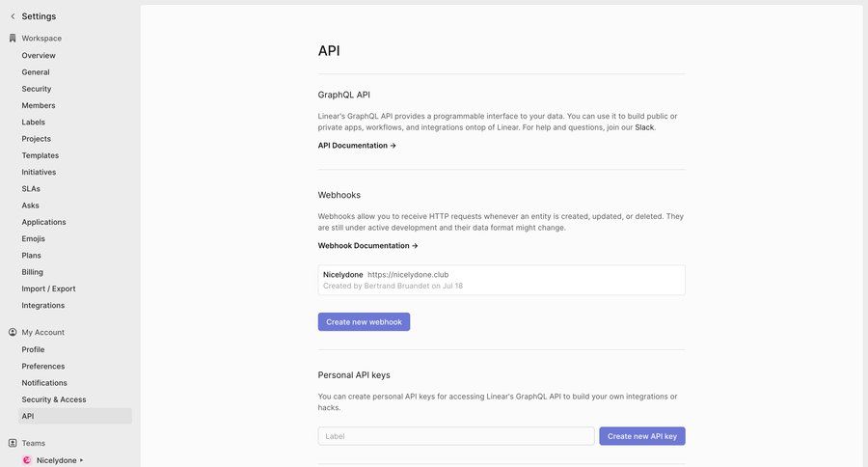This screenshot has width=868, height=467.
Task: Open Initiatives settings
Action: (x=39, y=172)
